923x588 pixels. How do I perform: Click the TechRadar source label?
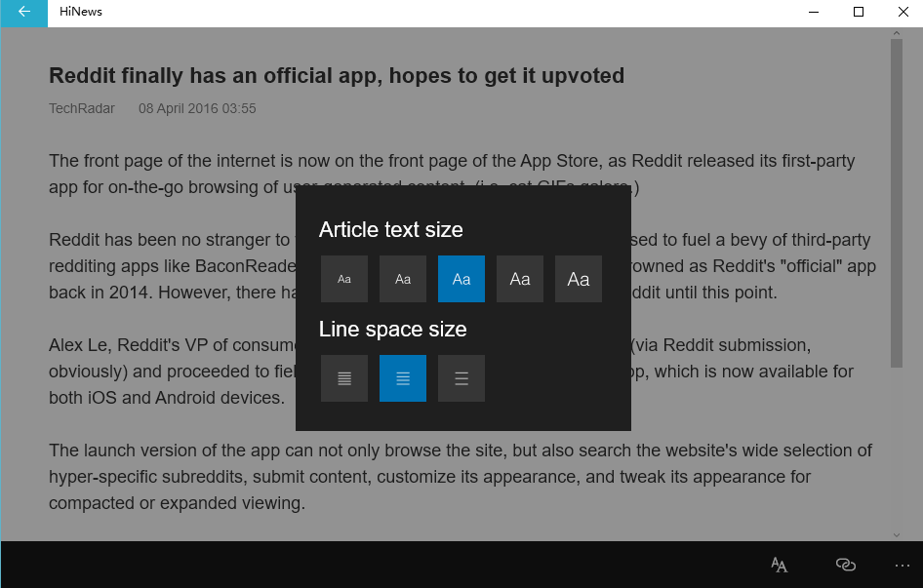coord(82,108)
